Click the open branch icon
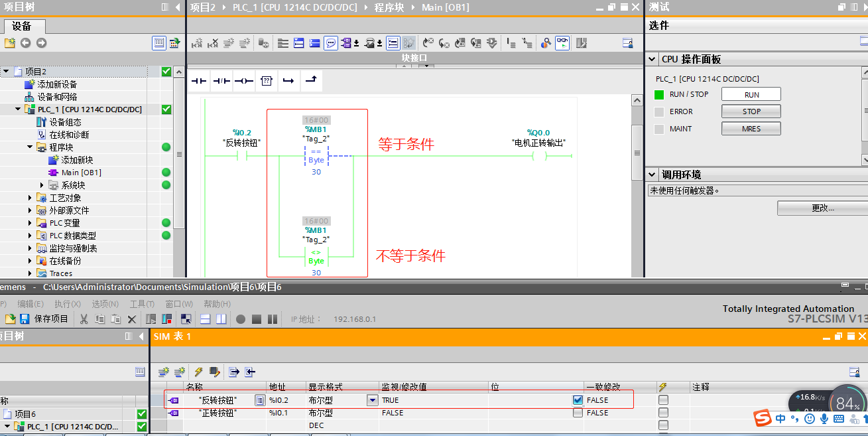 tap(288, 81)
